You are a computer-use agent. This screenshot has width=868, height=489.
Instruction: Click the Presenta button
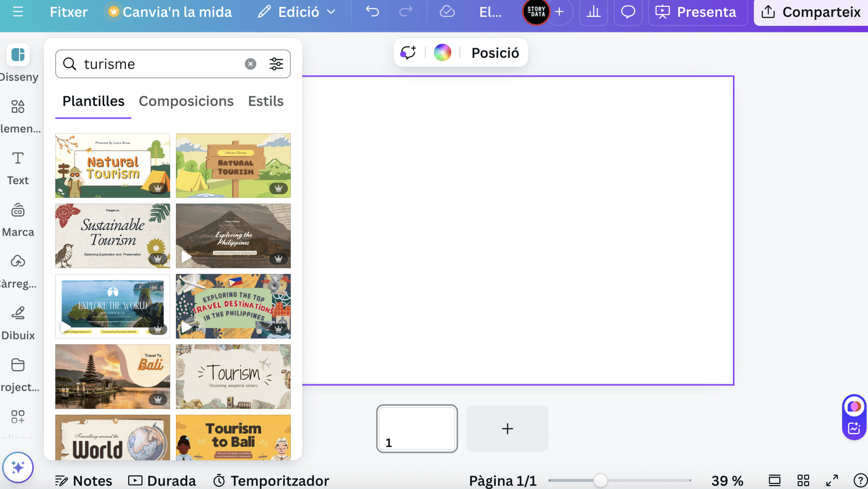tap(697, 12)
